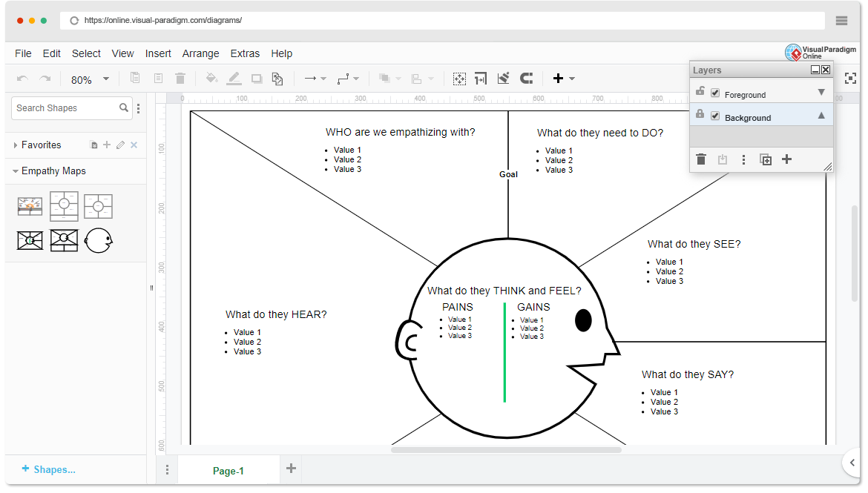Open the Arrange menu
Image resolution: width=868 pixels, height=493 pixels.
coord(200,53)
